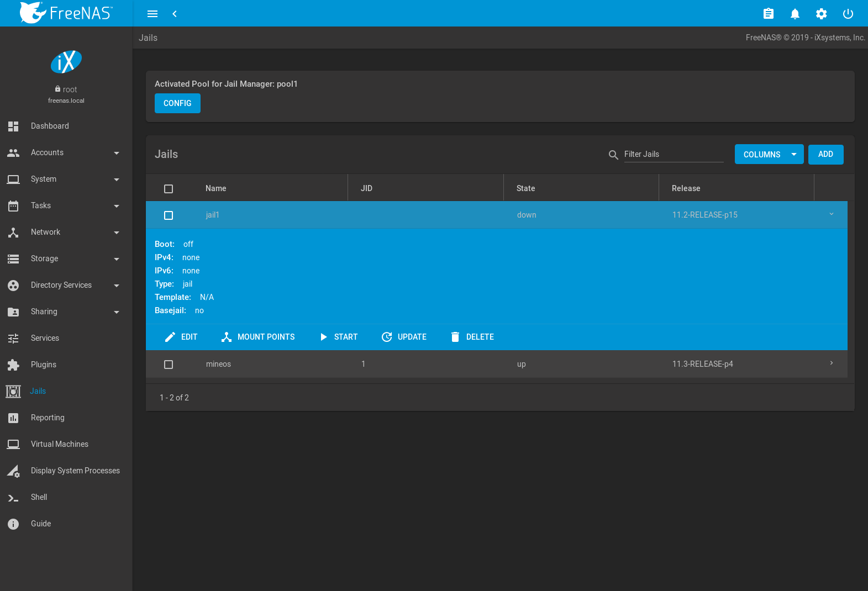This screenshot has height=591, width=868.
Task: Expand the mineos row details chevron
Action: (x=831, y=363)
